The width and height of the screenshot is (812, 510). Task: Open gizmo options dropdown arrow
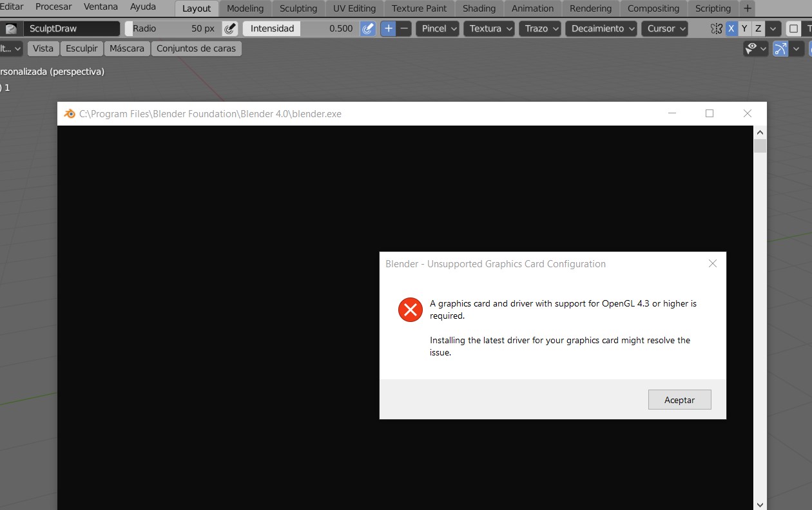click(797, 49)
